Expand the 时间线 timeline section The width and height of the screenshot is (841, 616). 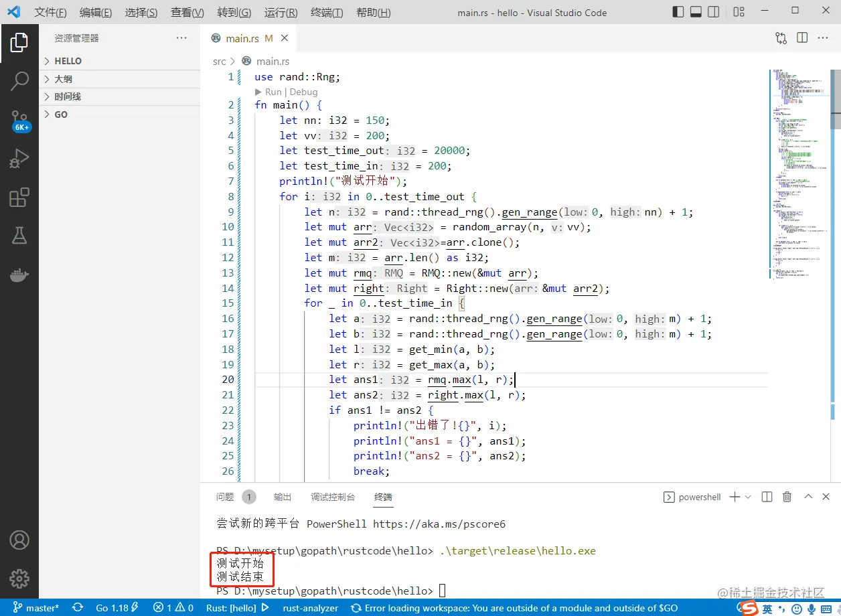[120, 96]
